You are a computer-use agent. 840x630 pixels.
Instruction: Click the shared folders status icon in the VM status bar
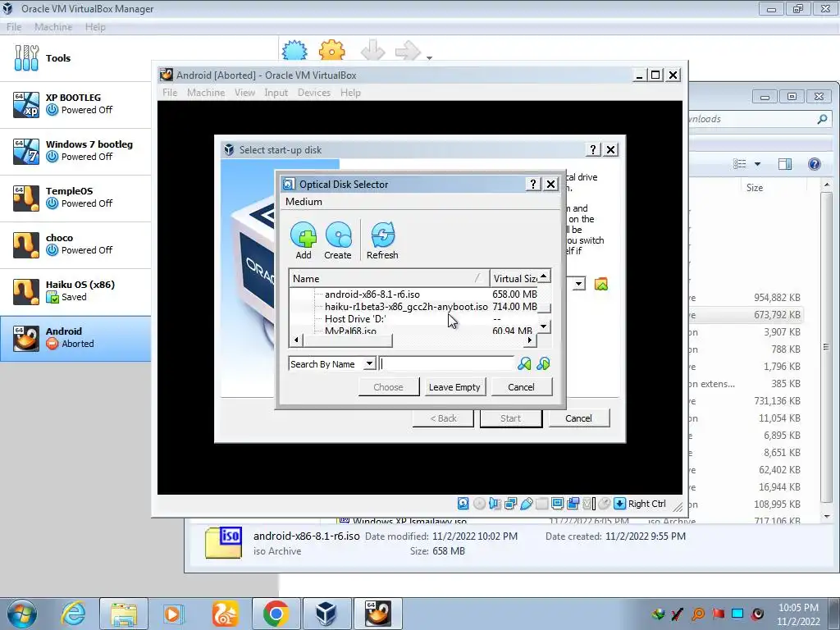541,504
